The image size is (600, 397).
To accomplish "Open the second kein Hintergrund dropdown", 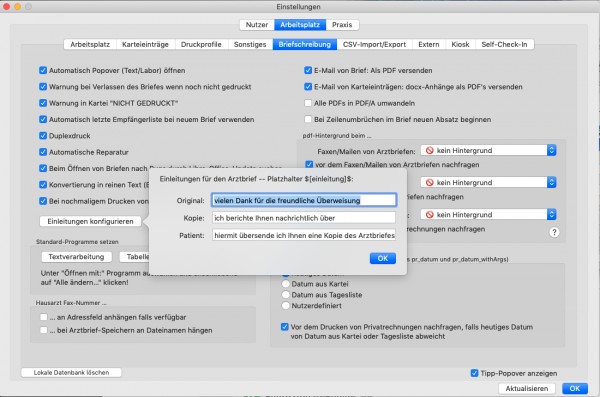I will (488, 183).
